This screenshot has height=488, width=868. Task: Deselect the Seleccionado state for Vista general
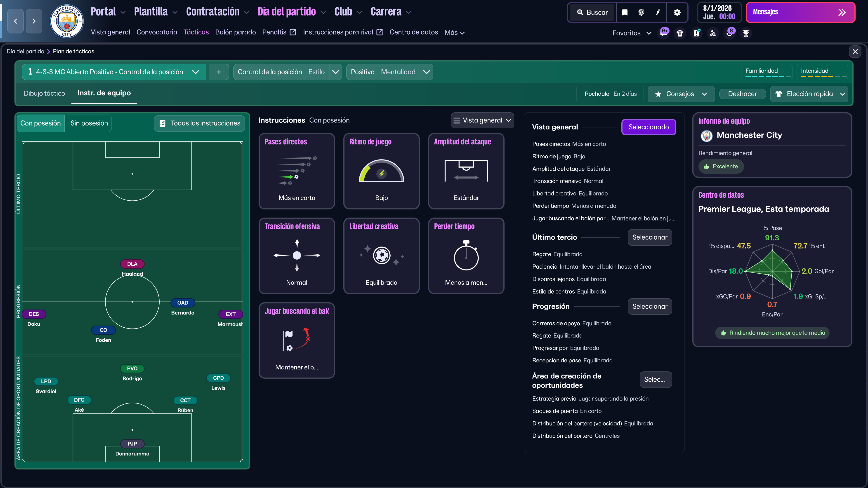tap(649, 127)
